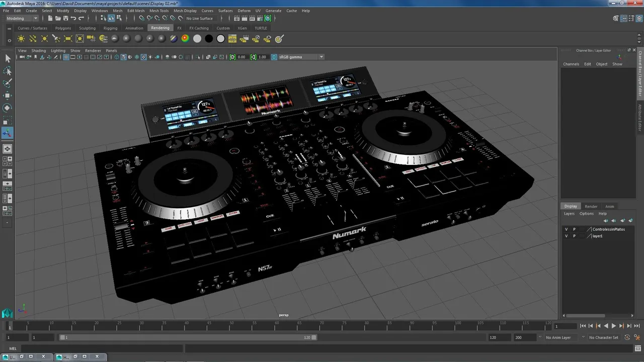Switch to the FX Caching shelf tab

pyautogui.click(x=199, y=28)
